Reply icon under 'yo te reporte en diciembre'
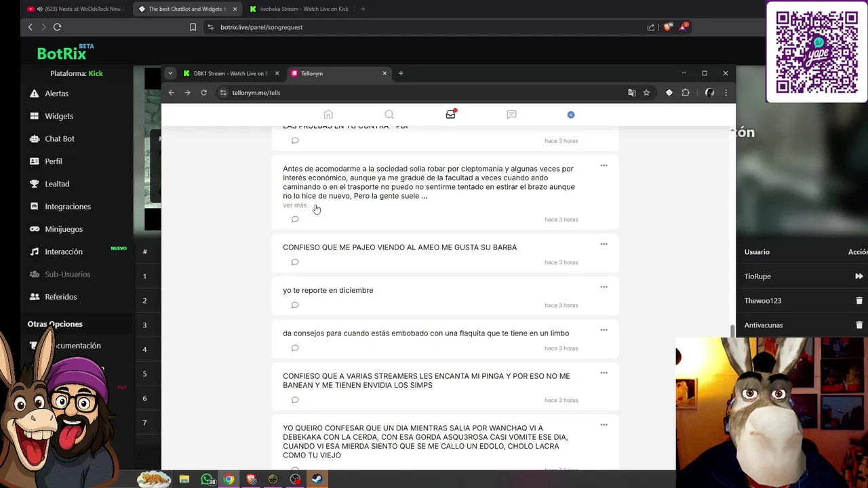The image size is (868, 488). (295, 305)
